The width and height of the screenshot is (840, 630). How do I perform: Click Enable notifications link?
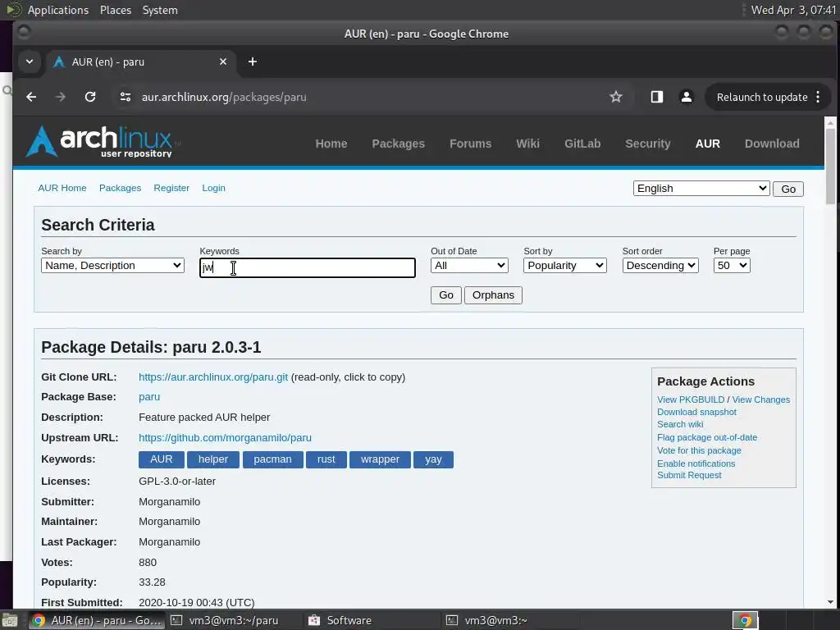pyautogui.click(x=696, y=463)
